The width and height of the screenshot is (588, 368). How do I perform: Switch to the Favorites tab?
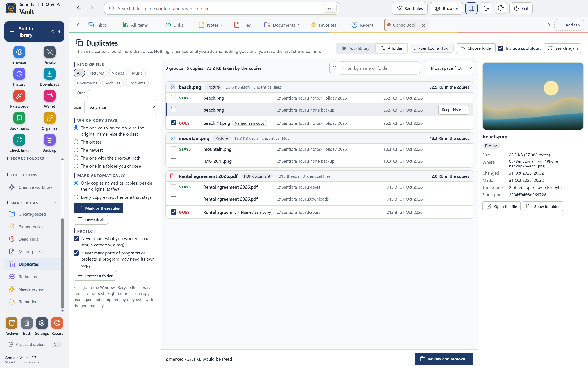coord(325,25)
